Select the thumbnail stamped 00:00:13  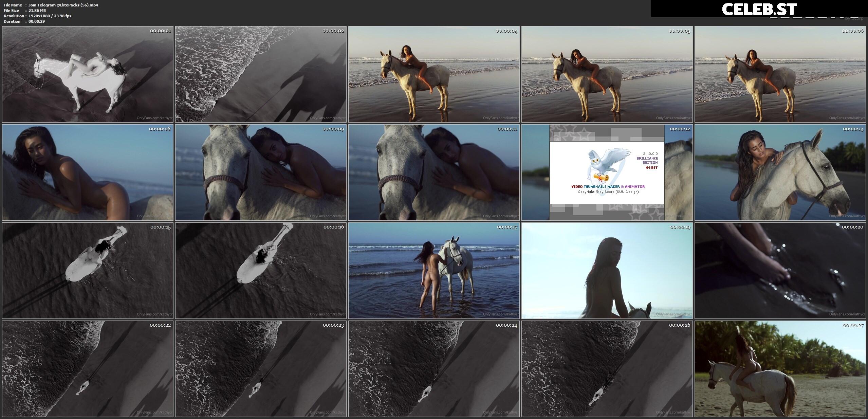click(780, 172)
